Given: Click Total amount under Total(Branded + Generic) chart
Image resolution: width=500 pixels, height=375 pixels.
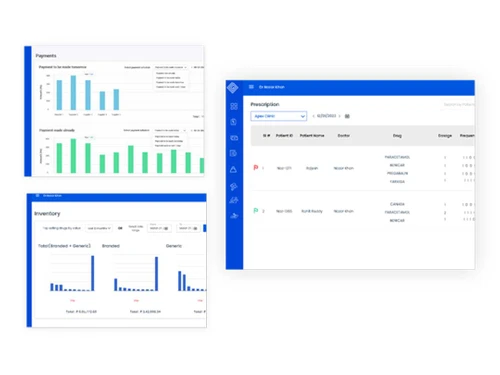Looking at the screenshot, I should pyautogui.click(x=81, y=312).
